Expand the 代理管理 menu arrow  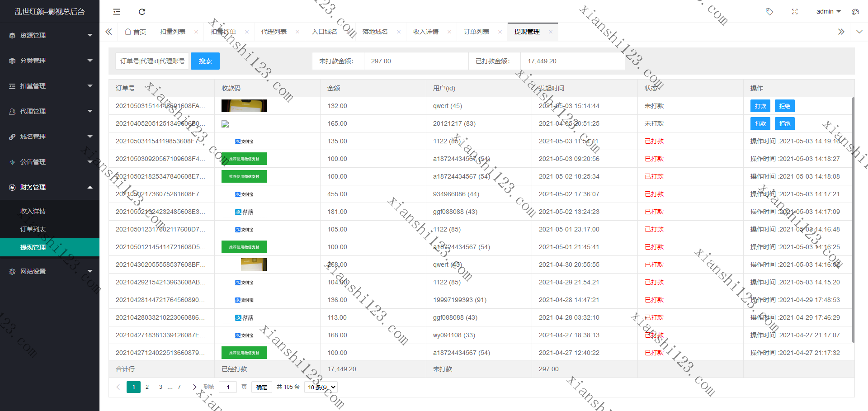90,111
